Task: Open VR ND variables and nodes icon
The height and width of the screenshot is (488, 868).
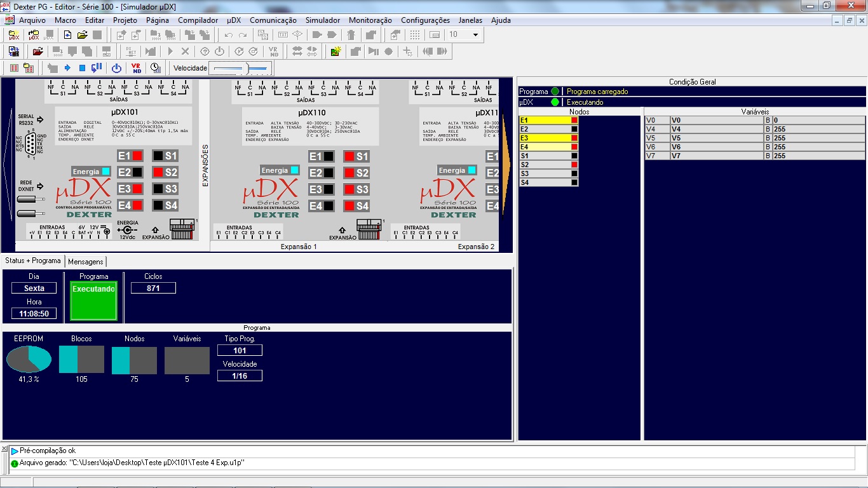Action: 137,68
